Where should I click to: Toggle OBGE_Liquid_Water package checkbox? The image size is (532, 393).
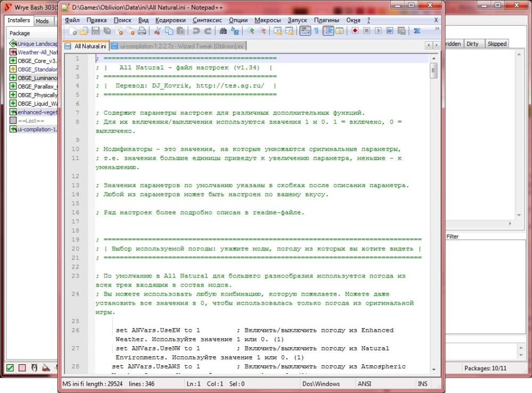pos(13,103)
